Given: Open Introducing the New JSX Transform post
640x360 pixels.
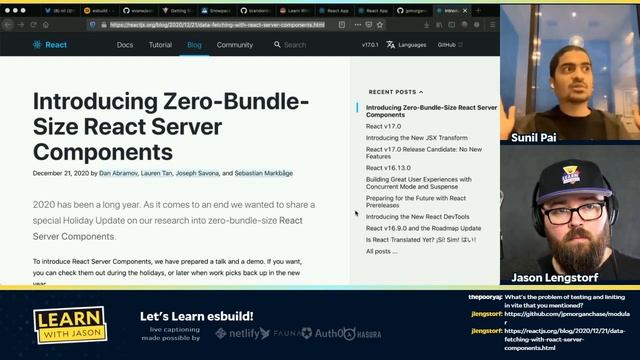Looking at the screenshot, I should point(417,138).
